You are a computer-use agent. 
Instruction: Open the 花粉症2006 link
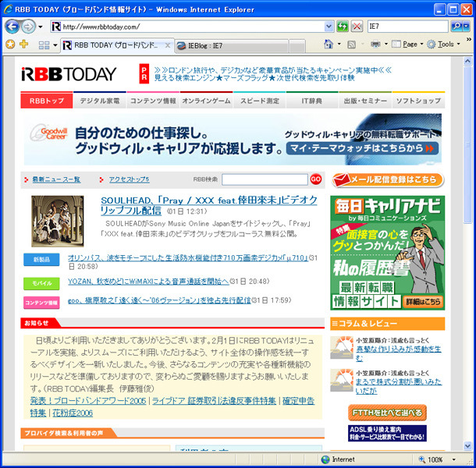point(73,413)
